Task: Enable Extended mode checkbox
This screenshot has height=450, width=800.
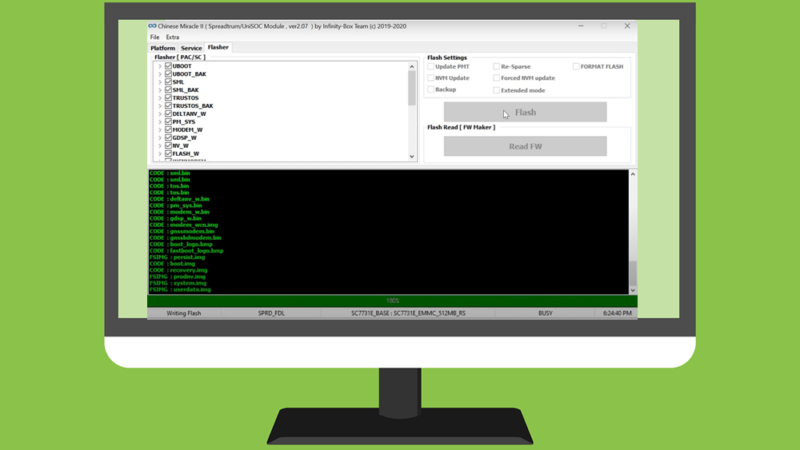Action: coord(496,90)
